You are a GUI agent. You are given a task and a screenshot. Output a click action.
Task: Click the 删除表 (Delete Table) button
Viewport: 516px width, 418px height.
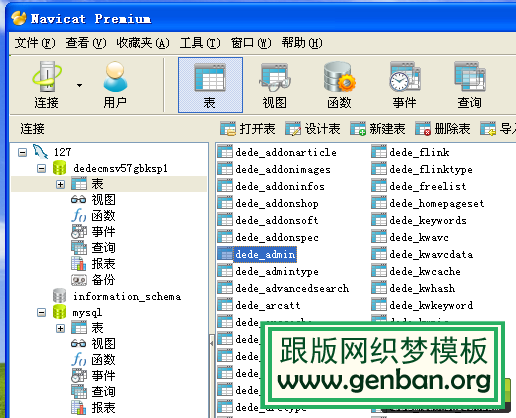point(443,129)
